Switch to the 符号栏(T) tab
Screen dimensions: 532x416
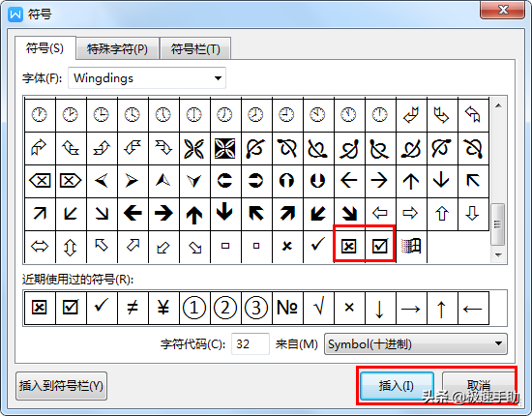click(195, 49)
